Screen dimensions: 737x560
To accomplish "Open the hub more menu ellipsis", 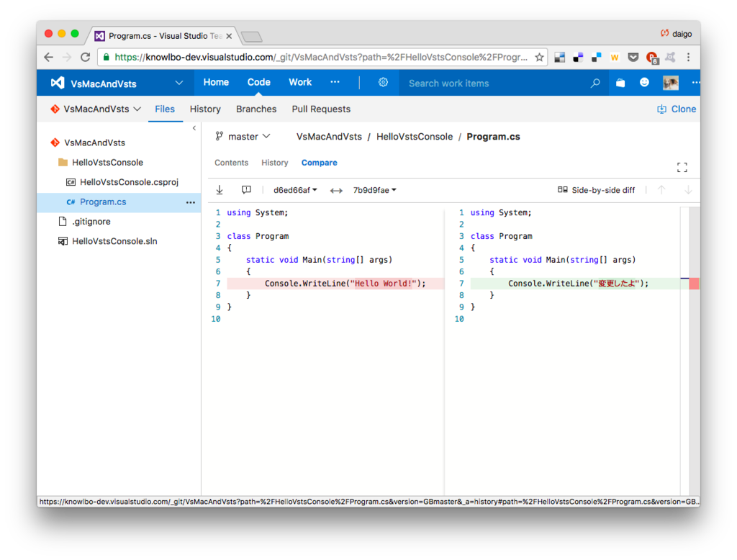I will point(335,82).
